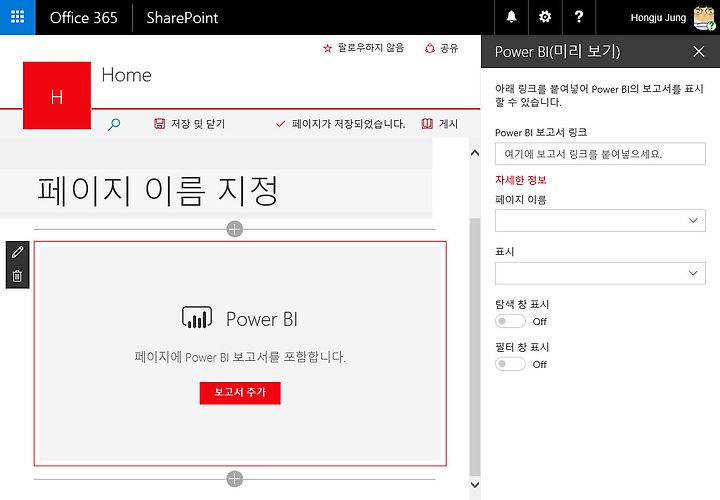Click the 공유 share icon
The height and width of the screenshot is (500, 720).
430,48
